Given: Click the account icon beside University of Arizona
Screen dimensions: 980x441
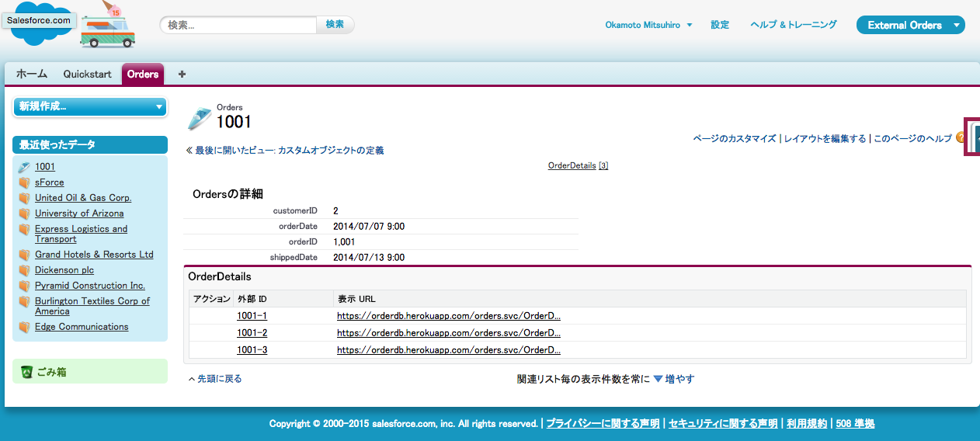Looking at the screenshot, I should (24, 214).
